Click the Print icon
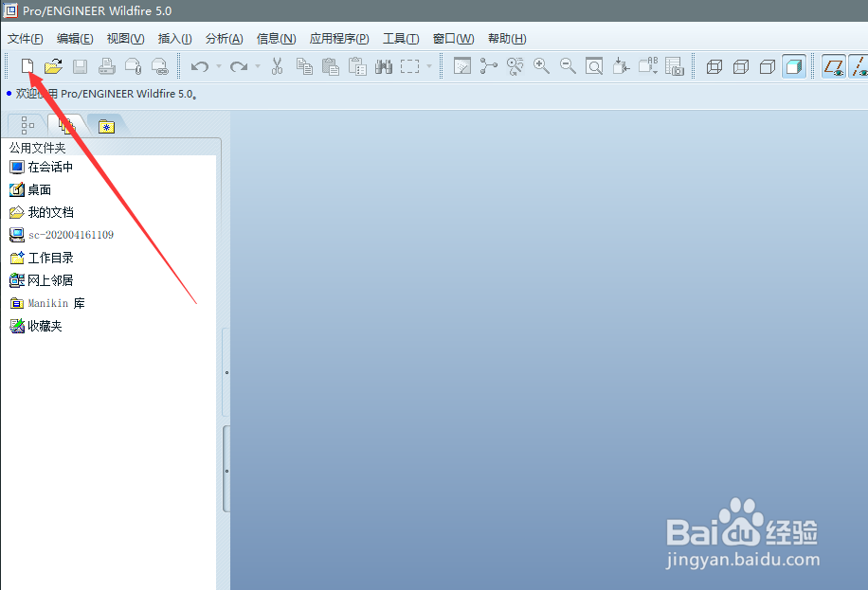868x590 pixels. tap(107, 66)
